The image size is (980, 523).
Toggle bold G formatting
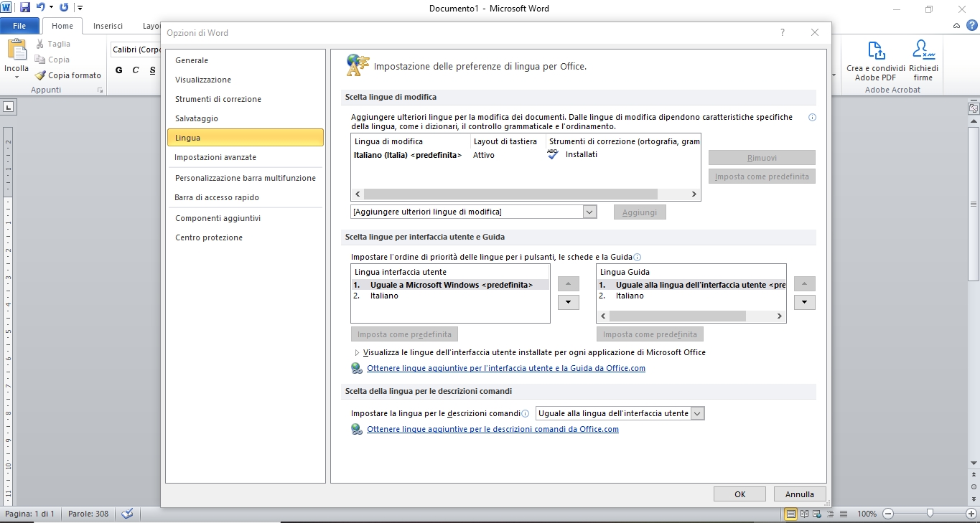(x=118, y=70)
